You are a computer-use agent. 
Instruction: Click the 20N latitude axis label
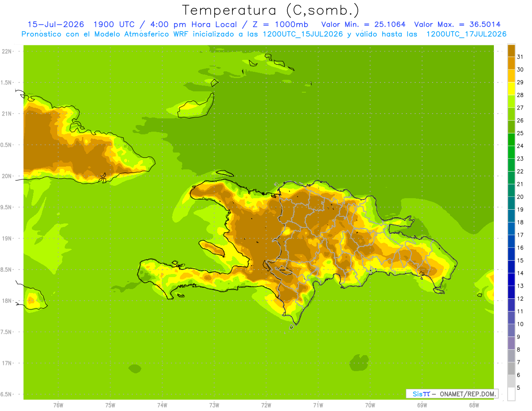click(x=8, y=176)
